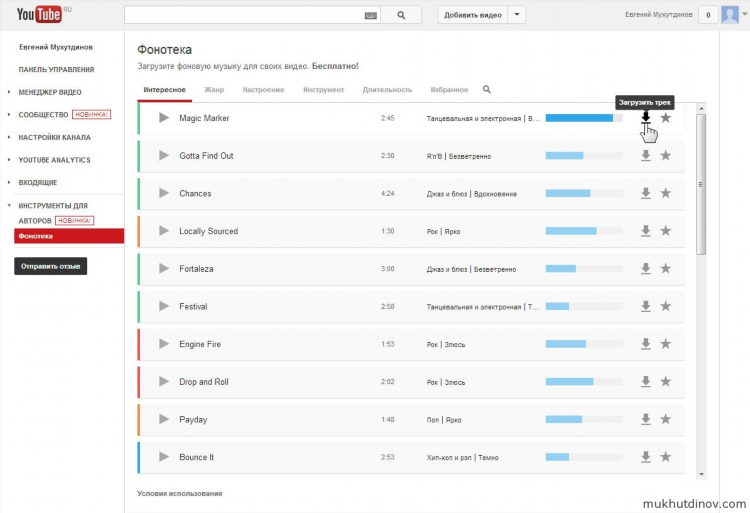Click the notifications counter showing 0
The image size is (750, 513).
708,15
